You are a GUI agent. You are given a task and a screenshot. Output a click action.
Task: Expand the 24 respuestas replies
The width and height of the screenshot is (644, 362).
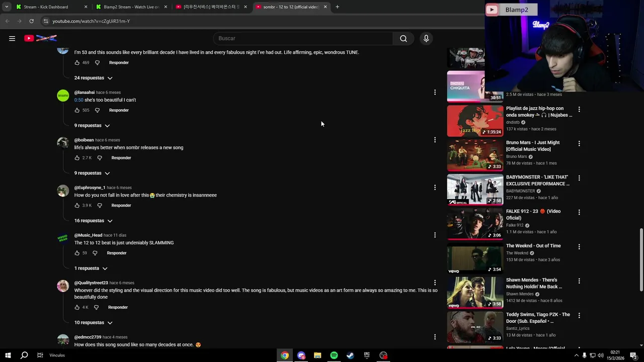[x=94, y=78]
